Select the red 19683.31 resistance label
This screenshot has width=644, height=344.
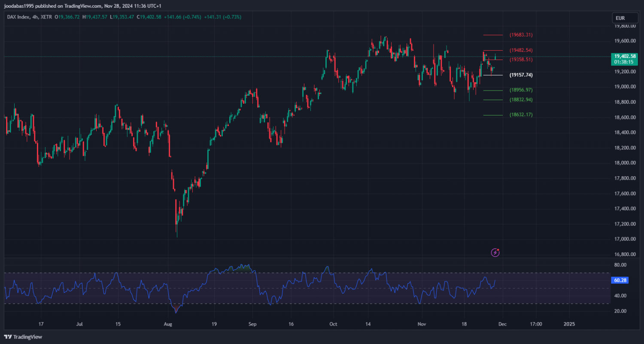pyautogui.click(x=521, y=35)
